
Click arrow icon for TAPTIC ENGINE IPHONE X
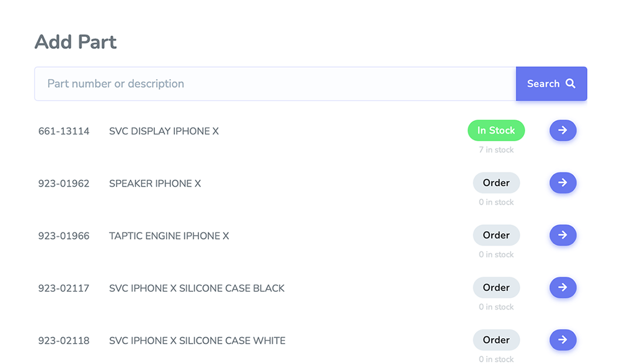[563, 235]
